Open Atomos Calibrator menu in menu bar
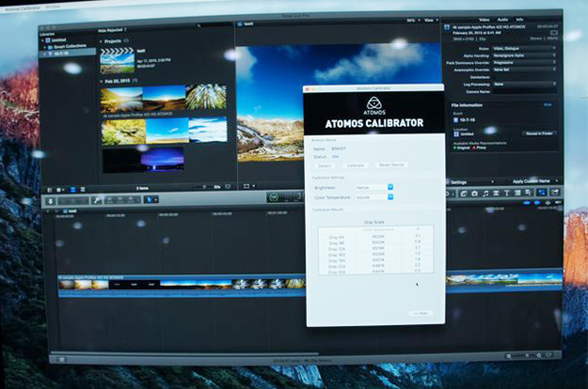This screenshot has width=588, height=389. [23, 8]
